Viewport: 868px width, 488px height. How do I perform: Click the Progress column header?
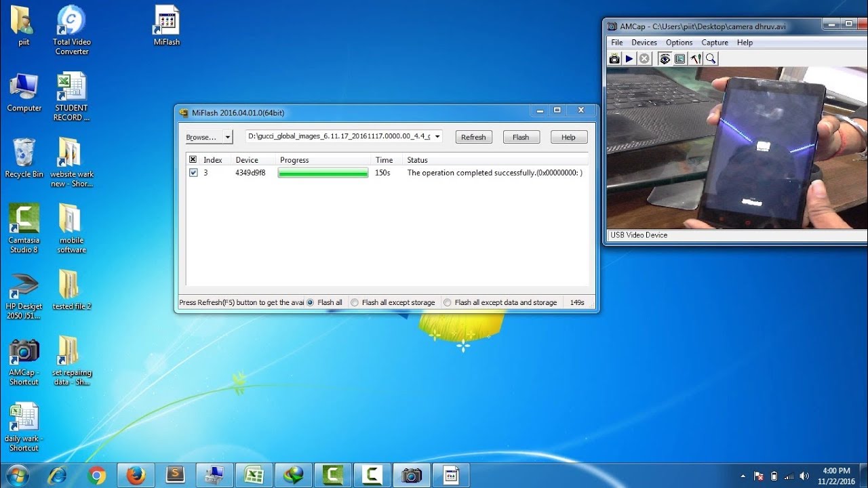pos(294,160)
